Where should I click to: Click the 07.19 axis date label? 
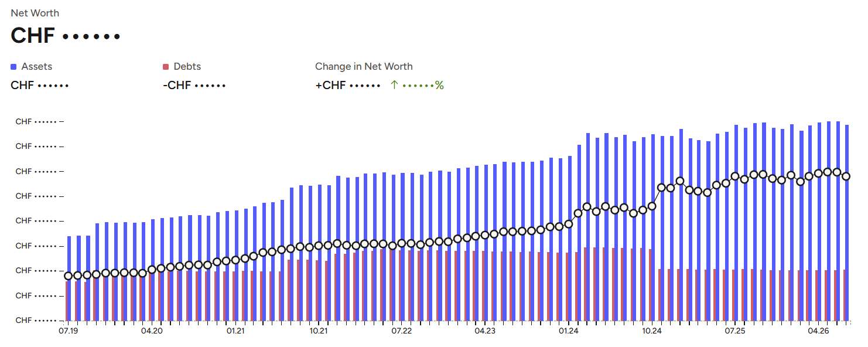(69, 331)
